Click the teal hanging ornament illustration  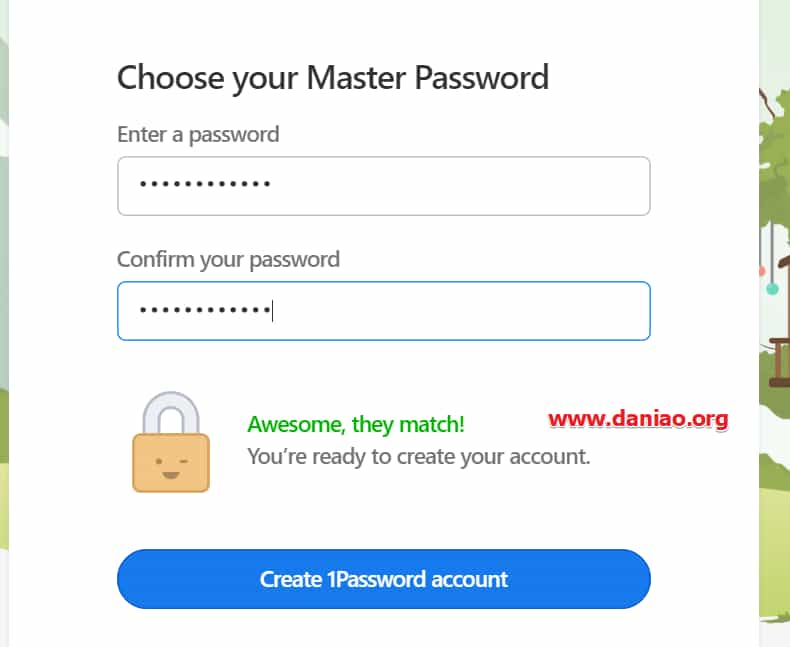(x=772, y=288)
